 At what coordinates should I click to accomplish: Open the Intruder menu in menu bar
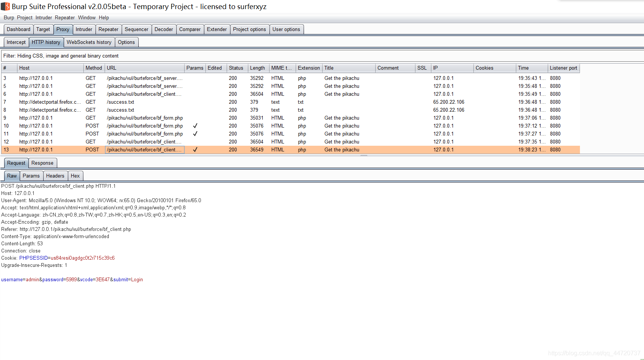pos(44,17)
